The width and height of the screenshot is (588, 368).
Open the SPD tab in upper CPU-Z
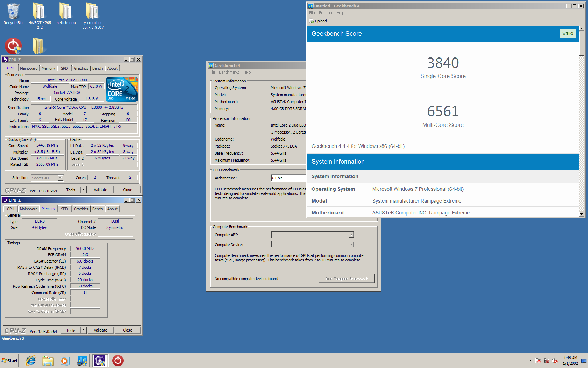(x=64, y=68)
